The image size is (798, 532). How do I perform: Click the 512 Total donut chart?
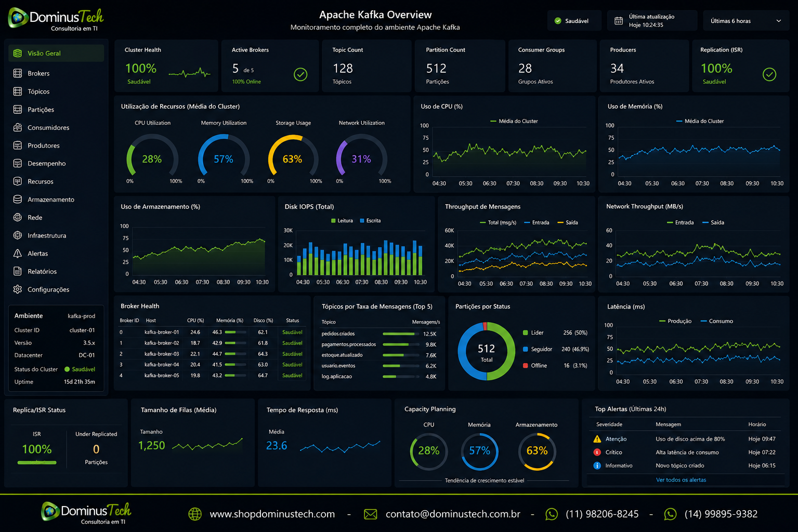tap(487, 352)
